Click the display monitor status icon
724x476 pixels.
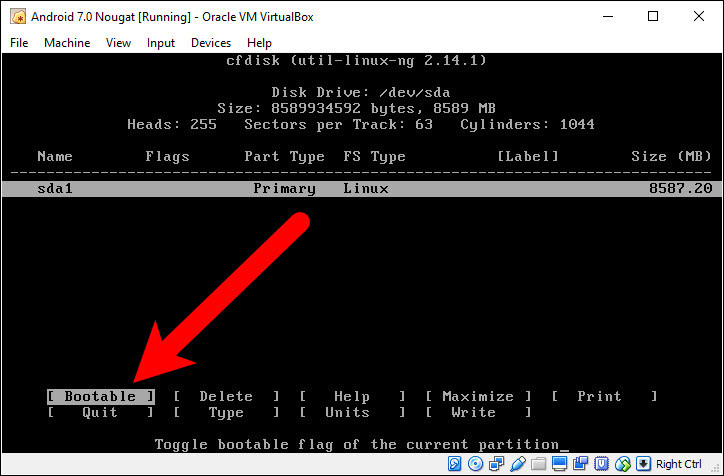click(560, 464)
